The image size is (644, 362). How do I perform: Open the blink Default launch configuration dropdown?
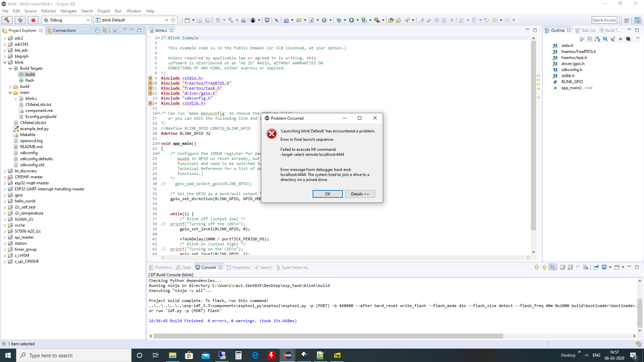(x=166, y=20)
